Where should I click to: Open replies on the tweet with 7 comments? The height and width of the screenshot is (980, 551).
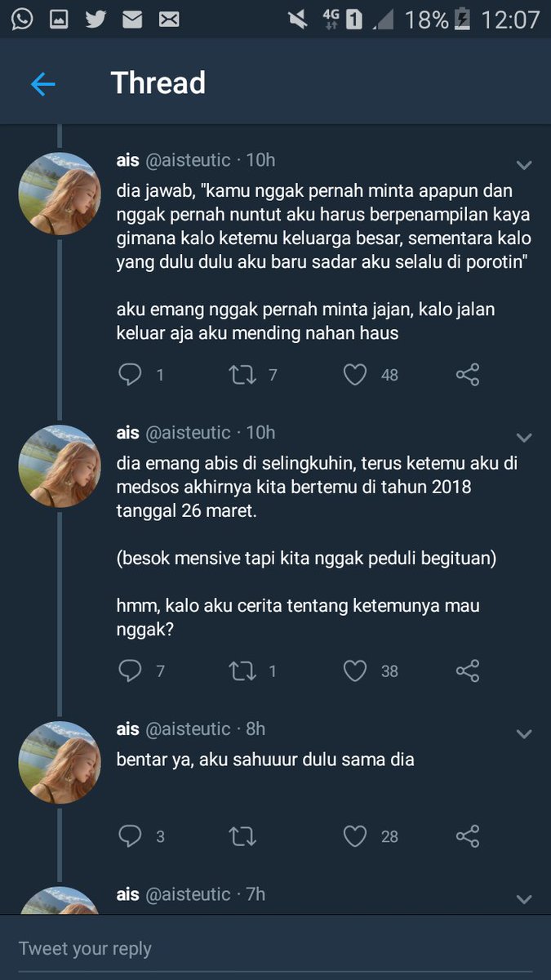(131, 671)
